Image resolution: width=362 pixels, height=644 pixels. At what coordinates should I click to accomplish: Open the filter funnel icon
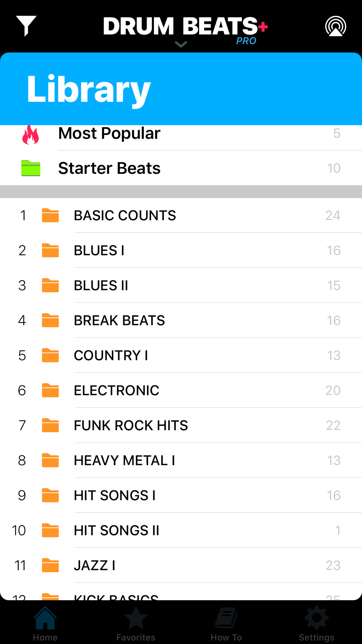pos(26,26)
